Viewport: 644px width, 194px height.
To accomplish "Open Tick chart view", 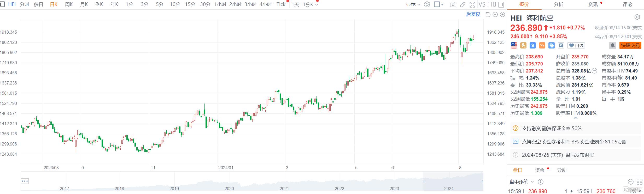I will pyautogui.click(x=281, y=4).
